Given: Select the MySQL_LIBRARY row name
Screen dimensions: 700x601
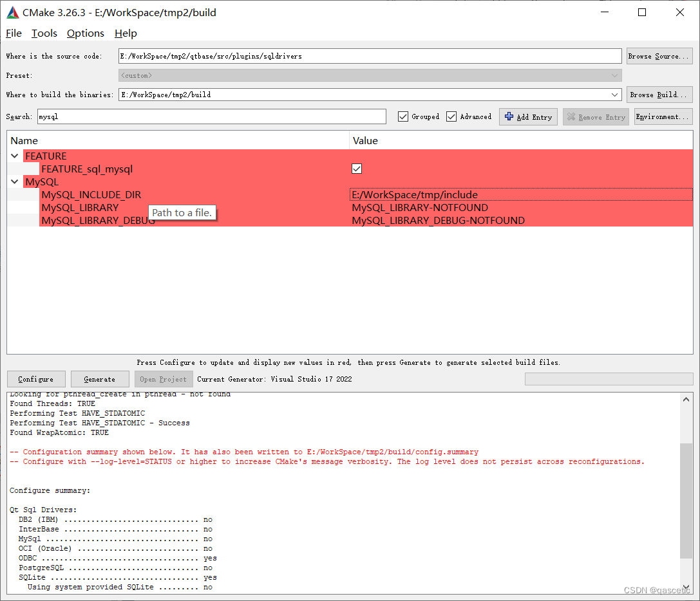Looking at the screenshot, I should pos(80,207).
